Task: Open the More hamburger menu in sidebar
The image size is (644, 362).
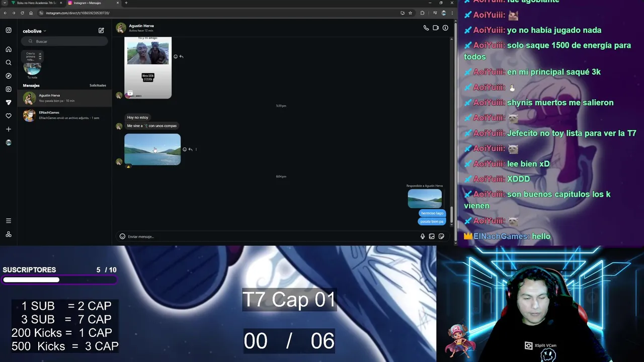Action: tap(9, 221)
